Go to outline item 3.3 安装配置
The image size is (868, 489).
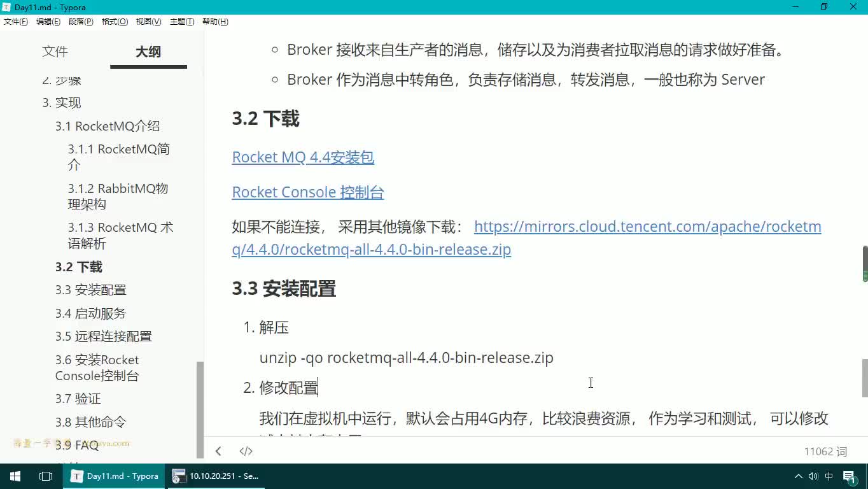(x=90, y=290)
